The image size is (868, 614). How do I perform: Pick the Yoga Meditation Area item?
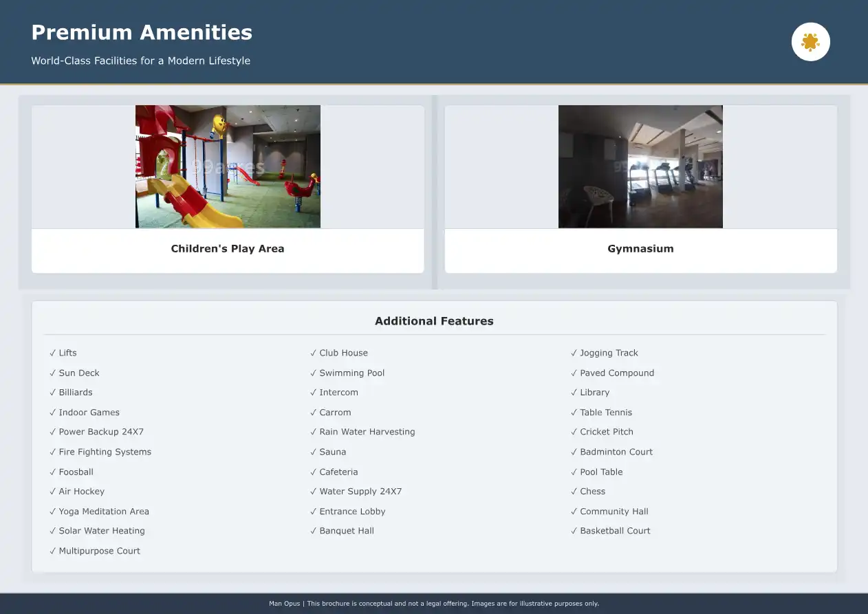104,512
